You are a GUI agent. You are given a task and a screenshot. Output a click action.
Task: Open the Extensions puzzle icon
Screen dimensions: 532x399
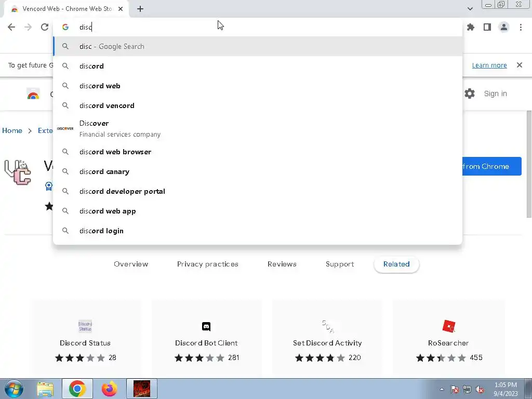coord(471,27)
